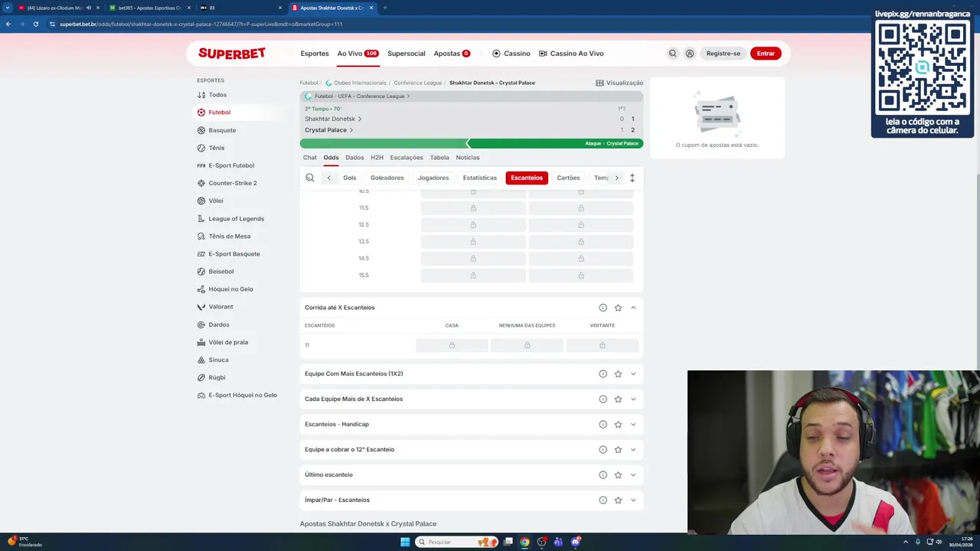Open the Windows Start menu

pos(405,542)
